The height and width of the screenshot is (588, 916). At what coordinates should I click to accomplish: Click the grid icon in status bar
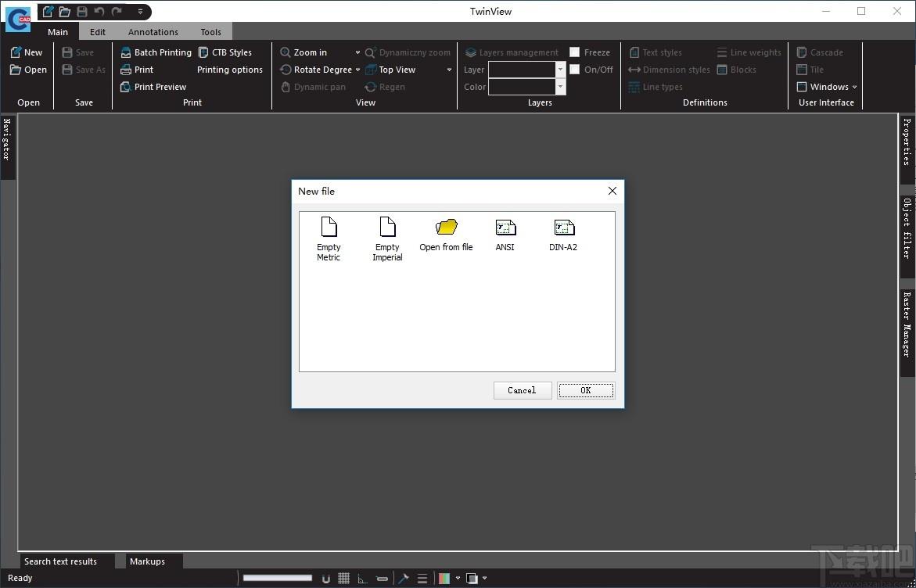pyautogui.click(x=343, y=578)
